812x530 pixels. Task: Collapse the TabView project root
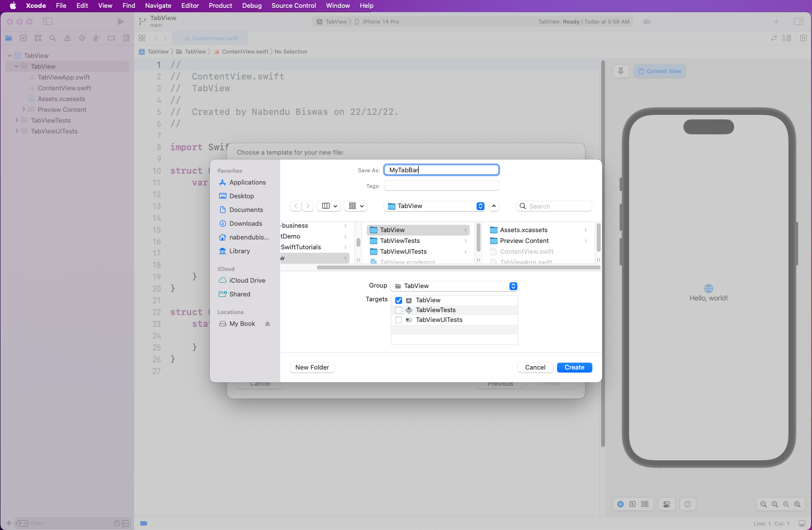(9, 56)
